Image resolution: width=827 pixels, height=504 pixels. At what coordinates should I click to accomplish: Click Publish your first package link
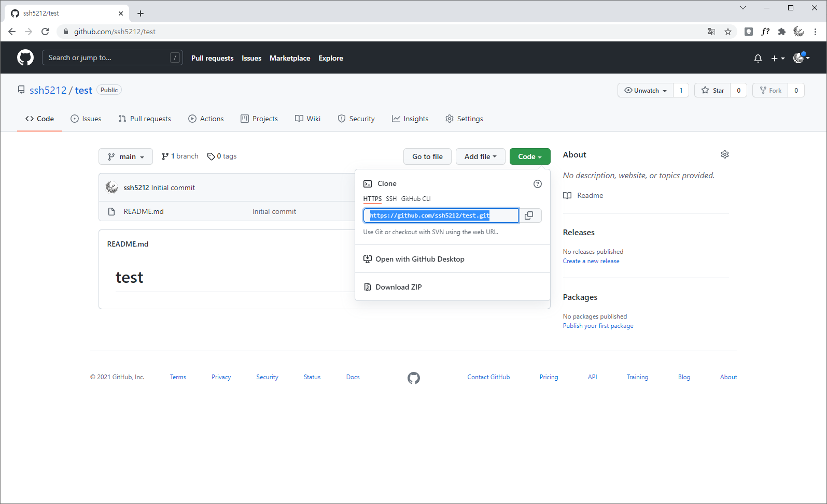598,326
